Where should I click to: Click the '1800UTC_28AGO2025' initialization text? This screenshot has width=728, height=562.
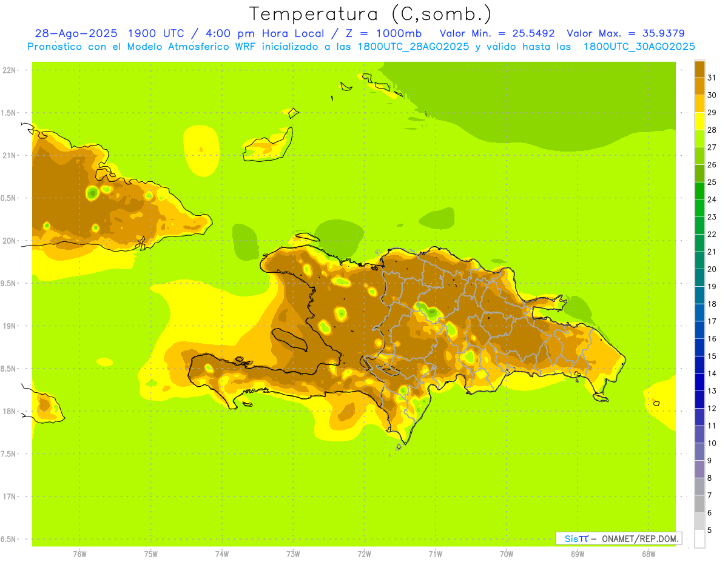[414, 47]
